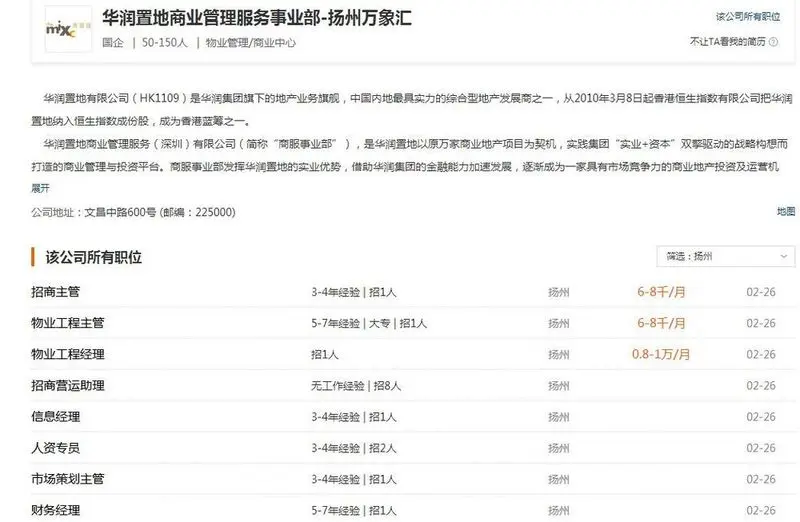This screenshot has width=800, height=522.
Task: Click the 该公司所有职位 section heading
Action: point(94,257)
